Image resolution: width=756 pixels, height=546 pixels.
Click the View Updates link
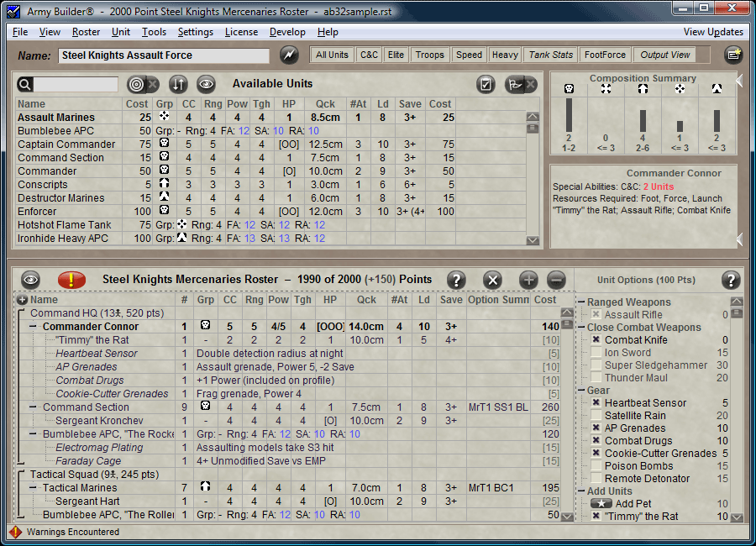(713, 32)
